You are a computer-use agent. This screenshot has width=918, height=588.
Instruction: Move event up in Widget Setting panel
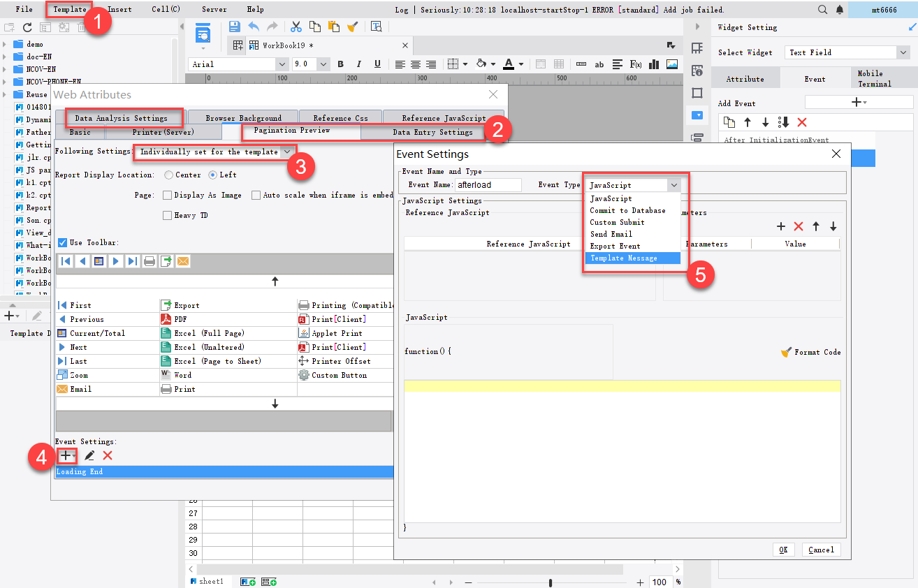748,122
